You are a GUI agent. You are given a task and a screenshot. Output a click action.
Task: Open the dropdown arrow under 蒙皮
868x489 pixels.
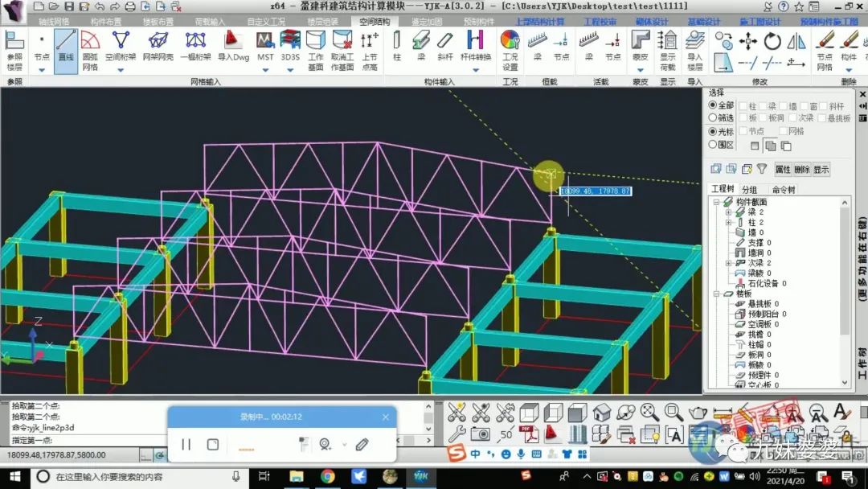(640, 70)
